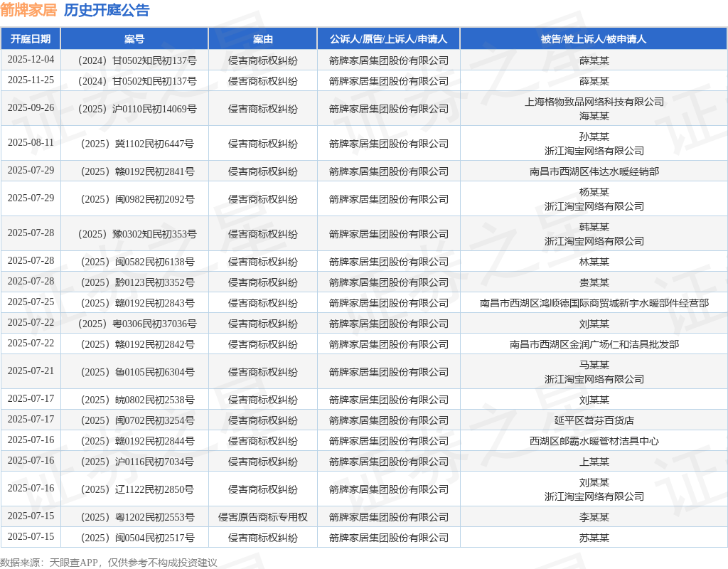Click 浙江淘宝网络有限公司 in the 孙某某 row
This screenshot has height=569, width=728.
pos(594,151)
